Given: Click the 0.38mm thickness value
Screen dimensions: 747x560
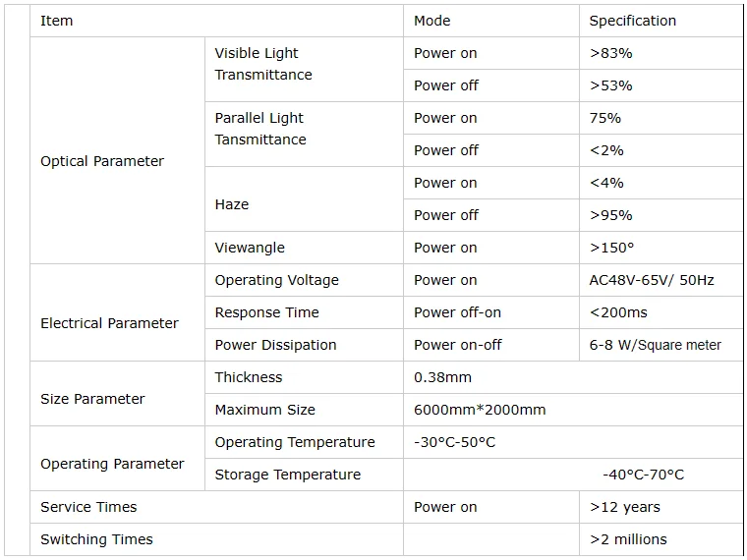Looking at the screenshot, I should click(442, 377).
